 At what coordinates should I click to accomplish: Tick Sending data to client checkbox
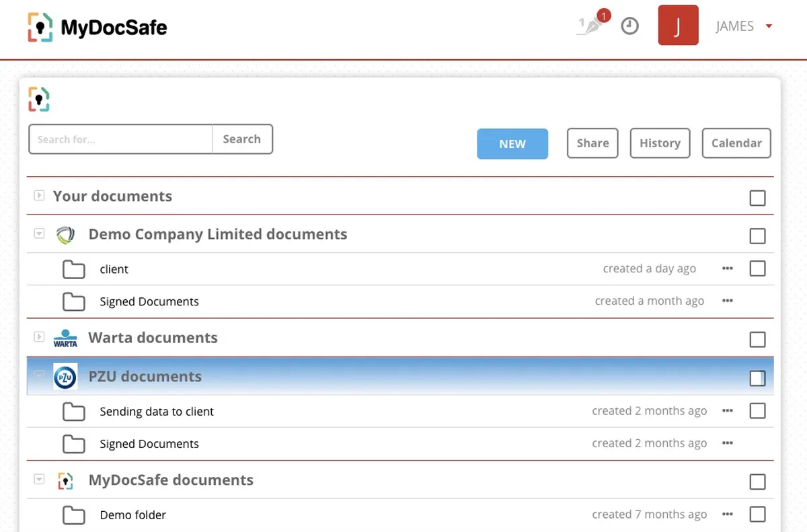pyautogui.click(x=757, y=410)
